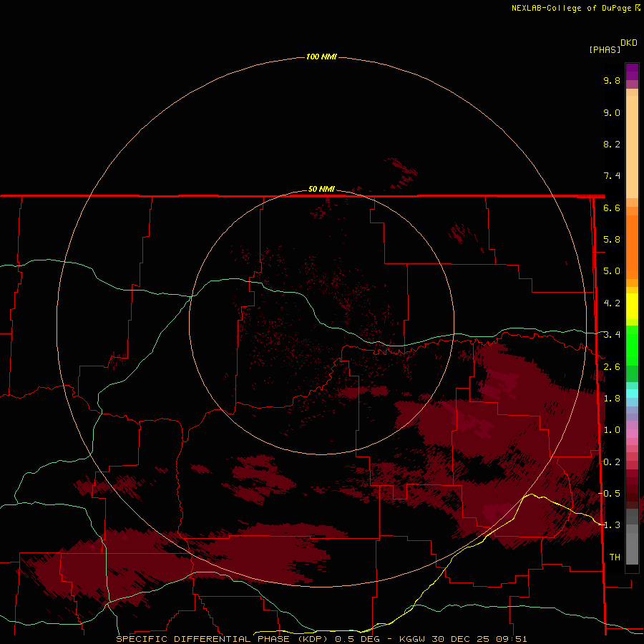Click the KGGW station identifier in caption
Screen dimensions: 644x644
pos(412,639)
